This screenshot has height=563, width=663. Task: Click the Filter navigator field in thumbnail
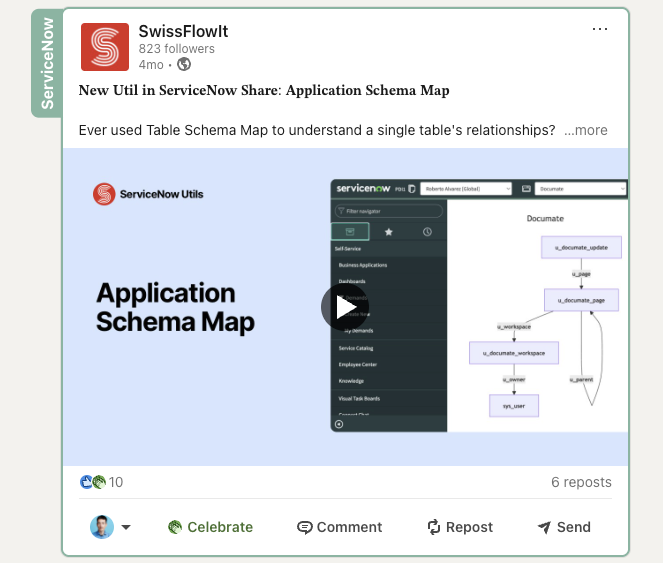(x=389, y=211)
